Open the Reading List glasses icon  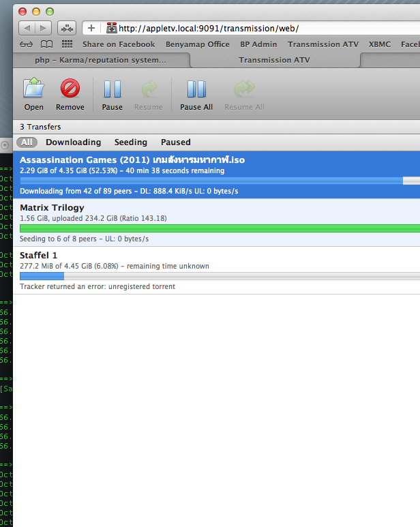click(x=27, y=44)
